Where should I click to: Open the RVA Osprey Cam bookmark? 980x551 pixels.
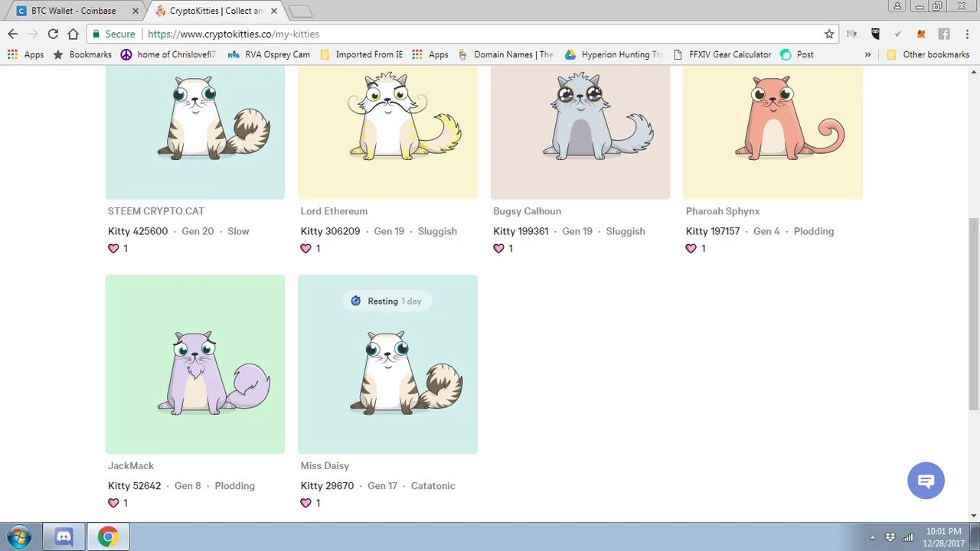[269, 54]
